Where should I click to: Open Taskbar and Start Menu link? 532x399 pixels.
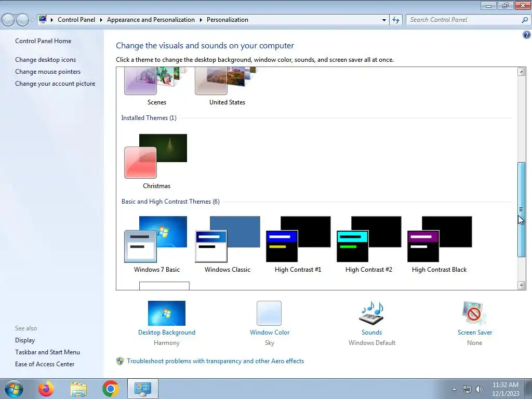[x=47, y=352]
